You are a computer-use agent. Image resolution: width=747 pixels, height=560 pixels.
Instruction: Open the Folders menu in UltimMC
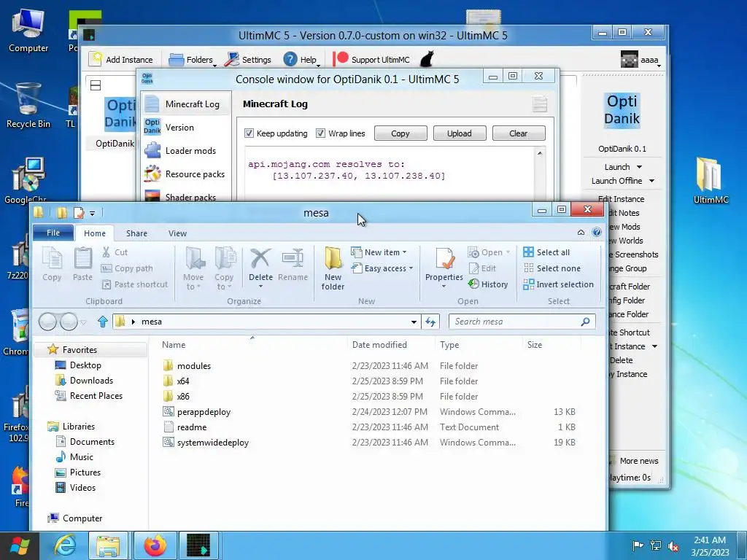(x=193, y=60)
